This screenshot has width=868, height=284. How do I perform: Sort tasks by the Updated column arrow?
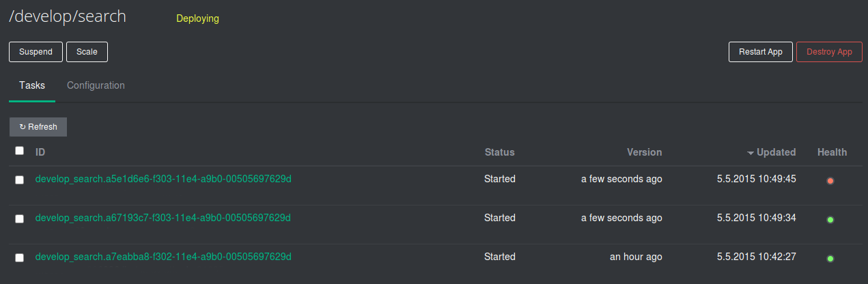coord(751,152)
